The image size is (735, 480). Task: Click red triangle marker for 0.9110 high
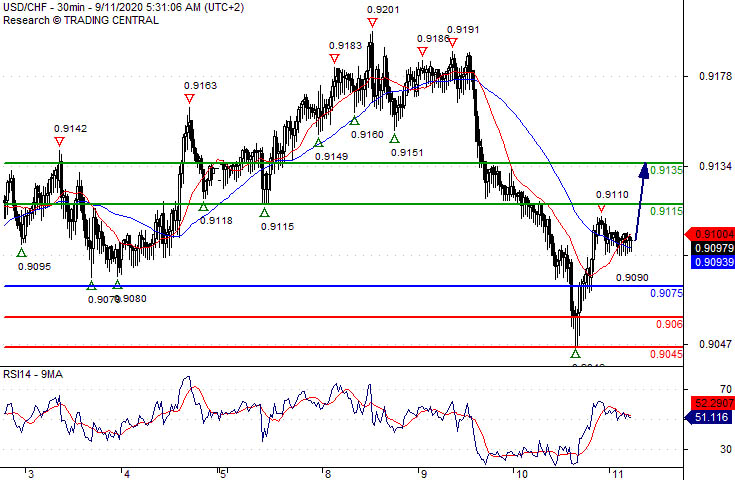pos(601,208)
